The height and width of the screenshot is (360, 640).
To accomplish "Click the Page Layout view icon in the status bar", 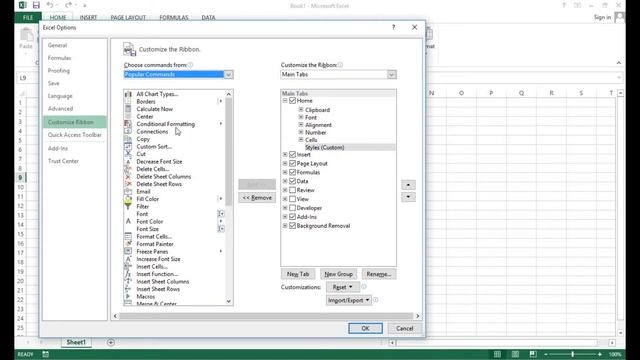I will click(x=516, y=354).
